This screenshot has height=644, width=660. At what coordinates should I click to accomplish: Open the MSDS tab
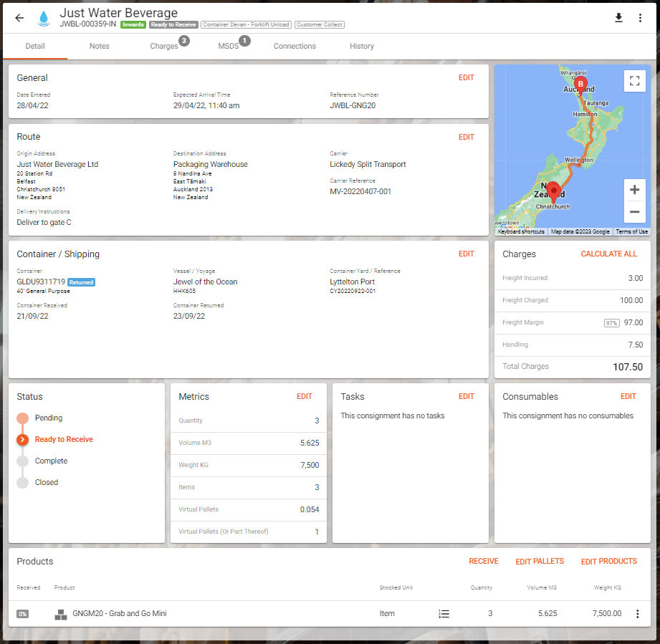tap(229, 47)
